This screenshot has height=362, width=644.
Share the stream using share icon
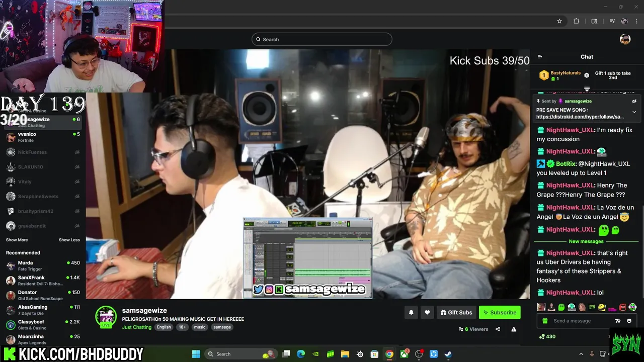pos(498,329)
